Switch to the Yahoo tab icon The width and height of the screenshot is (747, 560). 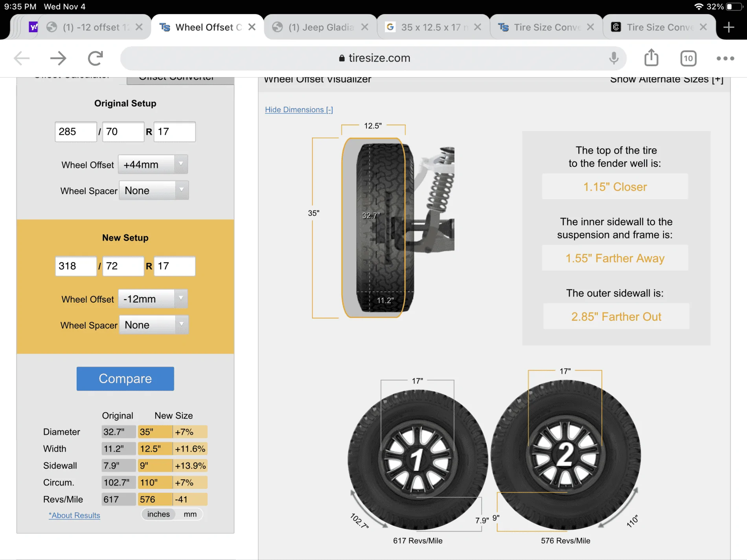click(x=33, y=27)
